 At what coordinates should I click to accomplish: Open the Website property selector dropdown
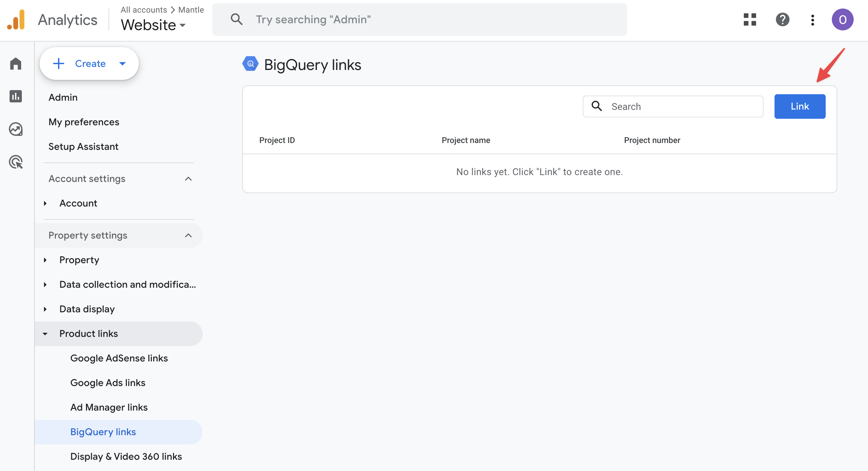152,24
